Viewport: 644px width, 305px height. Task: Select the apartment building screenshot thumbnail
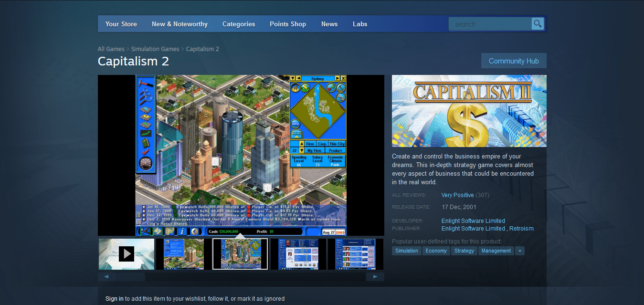click(184, 254)
